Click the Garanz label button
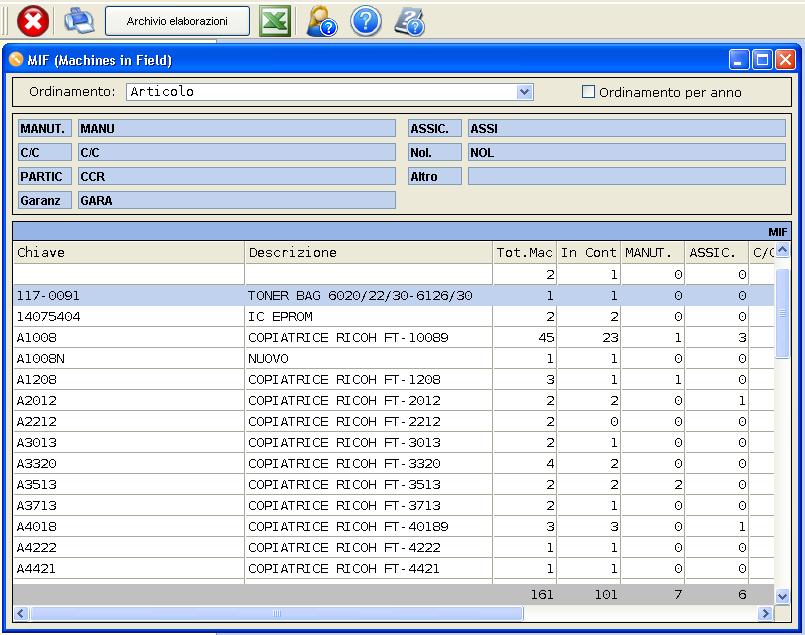 45,200
